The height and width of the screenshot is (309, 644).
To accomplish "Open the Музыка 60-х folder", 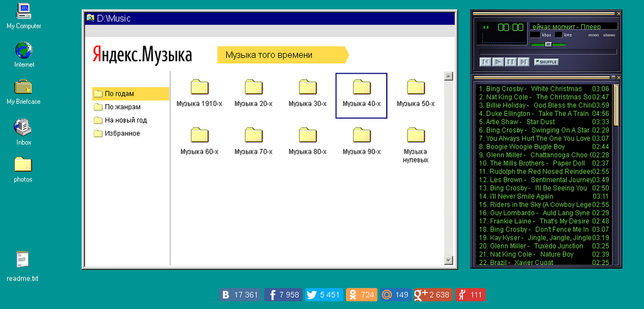I will 199,141.
